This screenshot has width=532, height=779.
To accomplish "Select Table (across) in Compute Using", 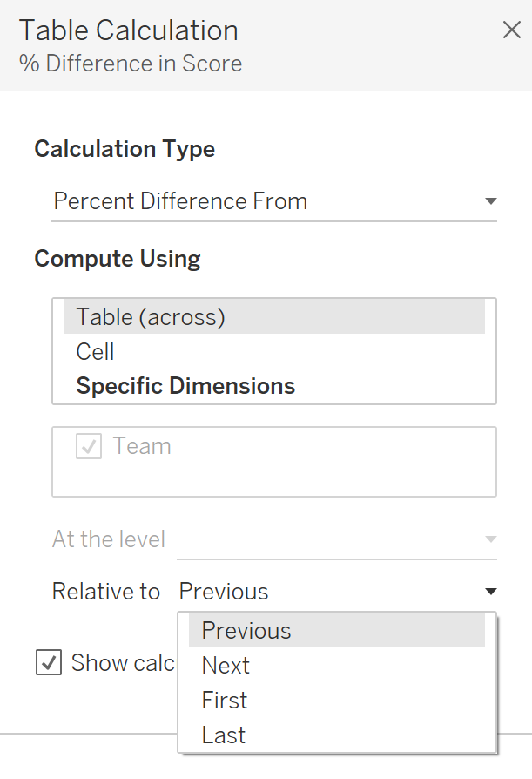I will (151, 317).
